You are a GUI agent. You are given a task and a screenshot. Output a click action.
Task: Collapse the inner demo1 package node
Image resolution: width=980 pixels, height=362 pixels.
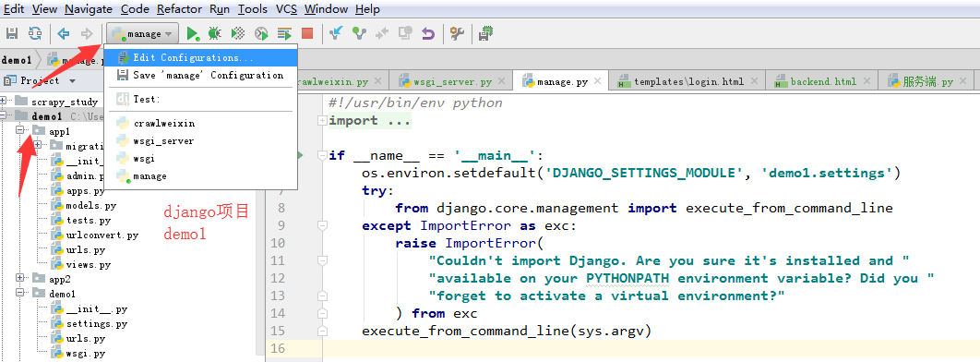click(20, 294)
